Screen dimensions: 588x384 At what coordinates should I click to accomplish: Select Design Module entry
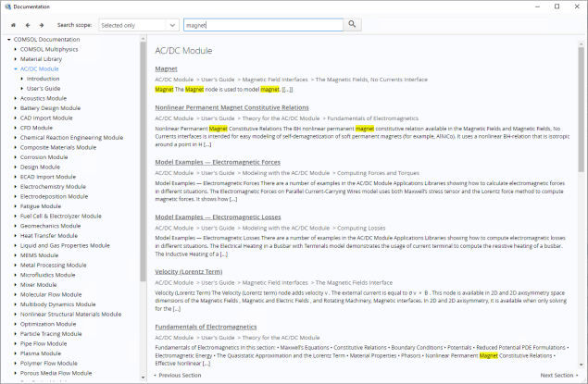(40, 167)
